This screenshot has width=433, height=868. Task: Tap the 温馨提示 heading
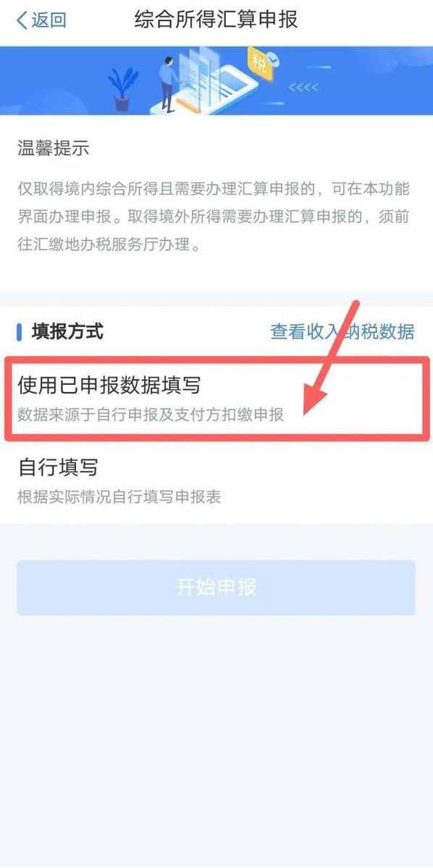coord(54,149)
